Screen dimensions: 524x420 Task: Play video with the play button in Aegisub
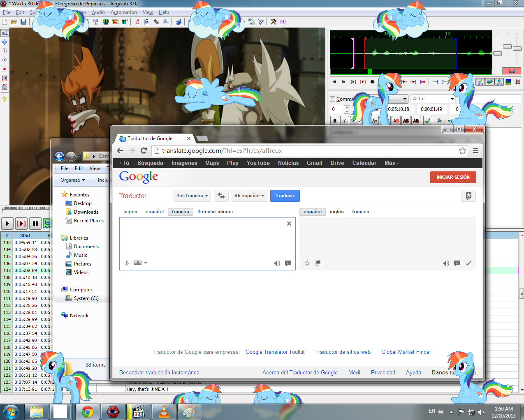pyautogui.click(x=7, y=224)
